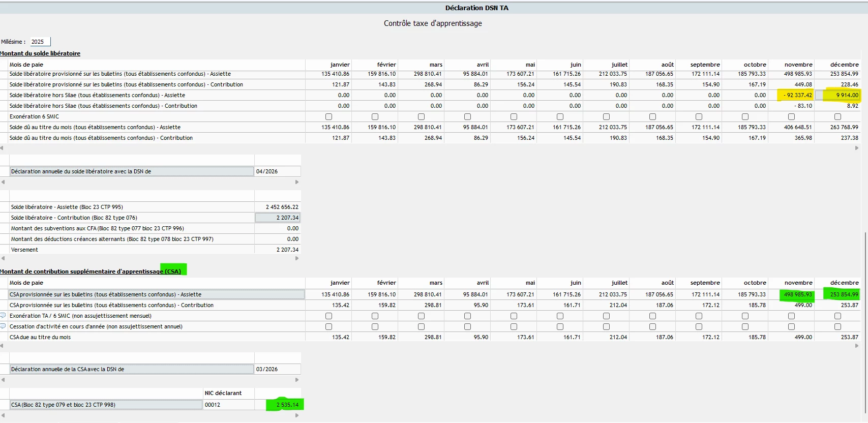This screenshot has height=423, width=868.
Task: Tick Exonération 6 SMIC checkbox for avril
Action: click(467, 116)
